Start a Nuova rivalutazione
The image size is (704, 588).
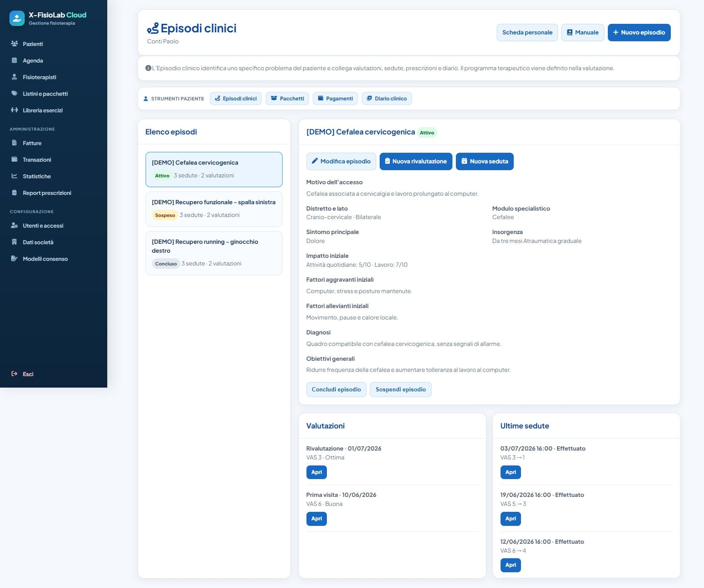(416, 161)
